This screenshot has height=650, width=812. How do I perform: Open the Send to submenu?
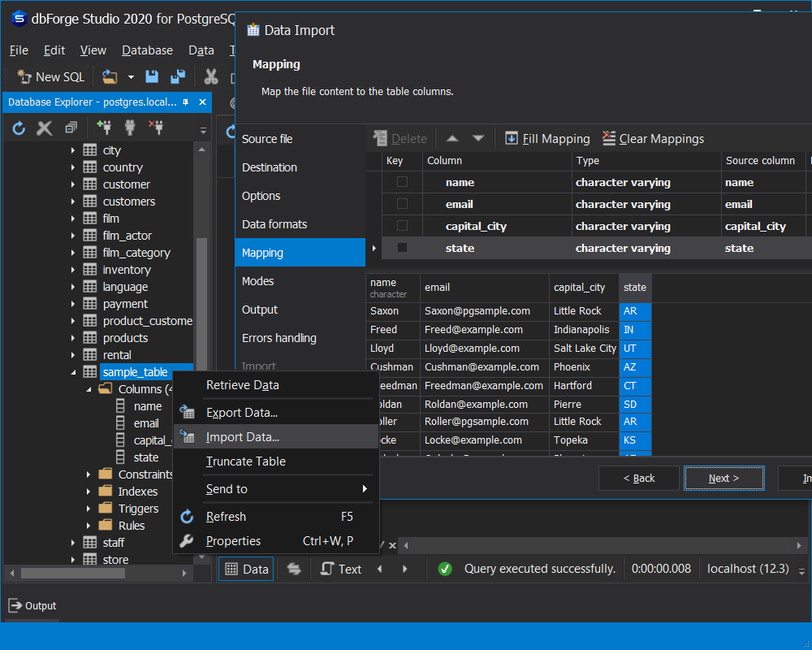point(277,489)
